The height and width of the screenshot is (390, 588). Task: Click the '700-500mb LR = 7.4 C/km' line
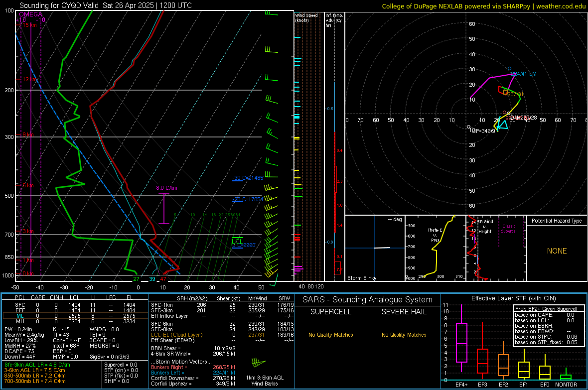[x=35, y=381]
